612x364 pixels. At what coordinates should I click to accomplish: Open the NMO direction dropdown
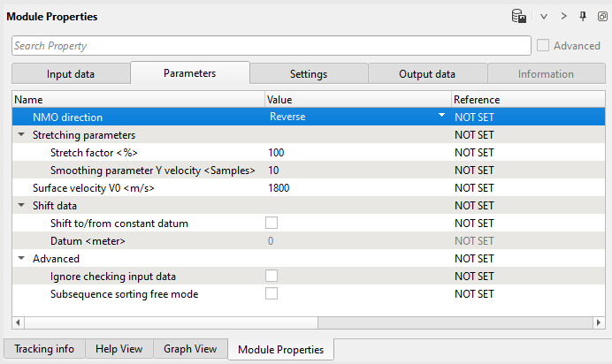coord(441,117)
